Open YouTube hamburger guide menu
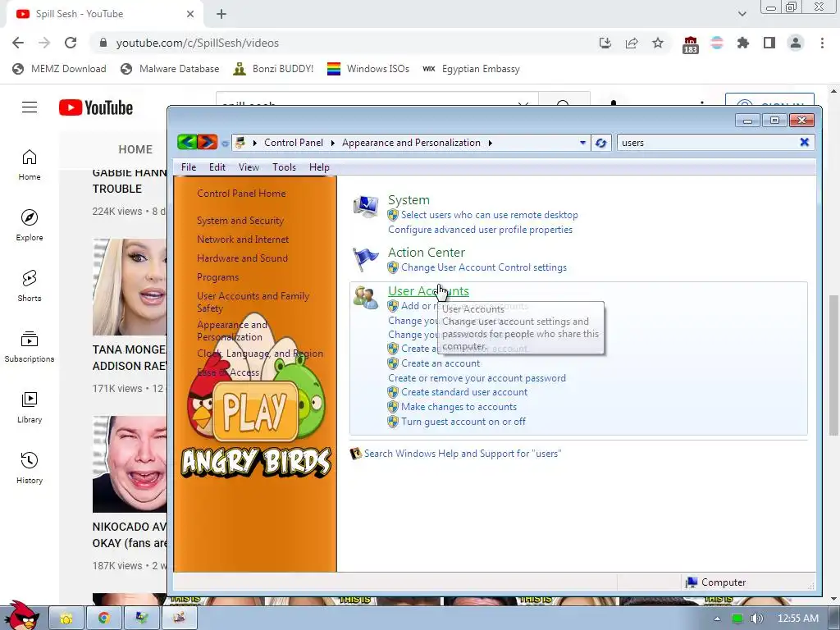The image size is (840, 630). tap(30, 107)
